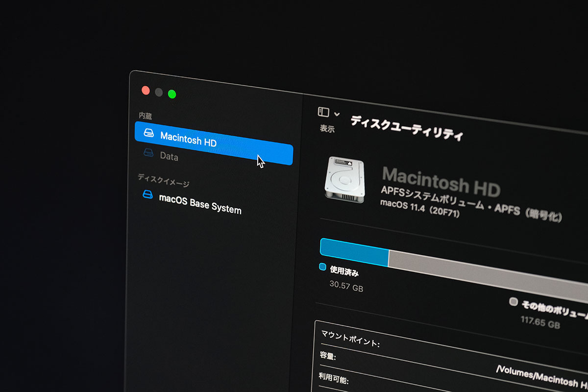
Task: Close the Disk Utility window
Action: coord(146,90)
